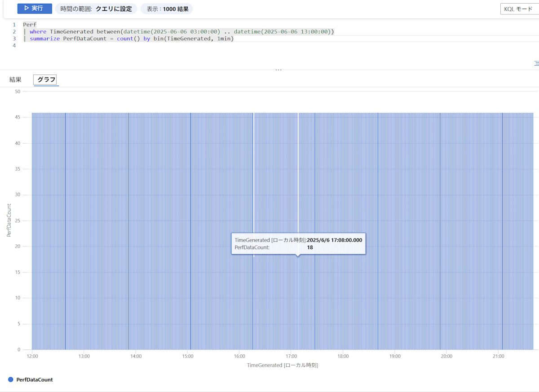The width and height of the screenshot is (539, 392).
Task: Click the 17:00 x-axis label
Action: pyautogui.click(x=291, y=357)
